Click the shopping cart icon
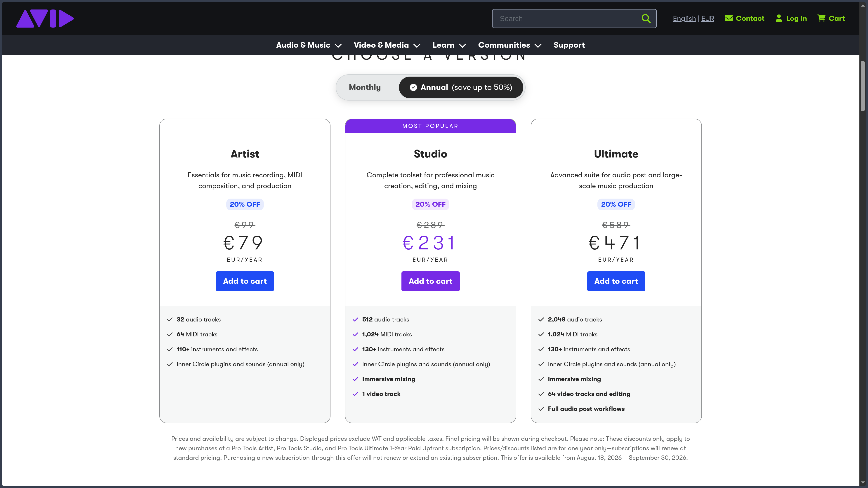The width and height of the screenshot is (868, 488). click(821, 18)
